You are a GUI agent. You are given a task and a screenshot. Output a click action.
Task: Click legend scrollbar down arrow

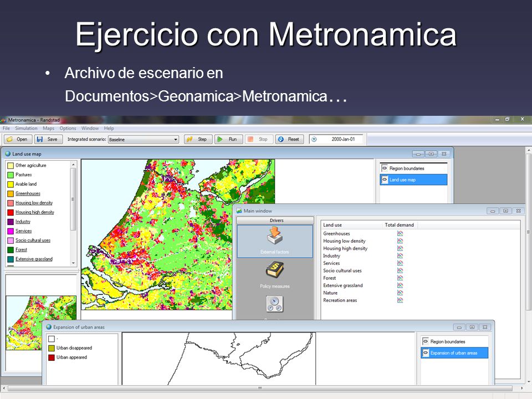tap(73, 263)
